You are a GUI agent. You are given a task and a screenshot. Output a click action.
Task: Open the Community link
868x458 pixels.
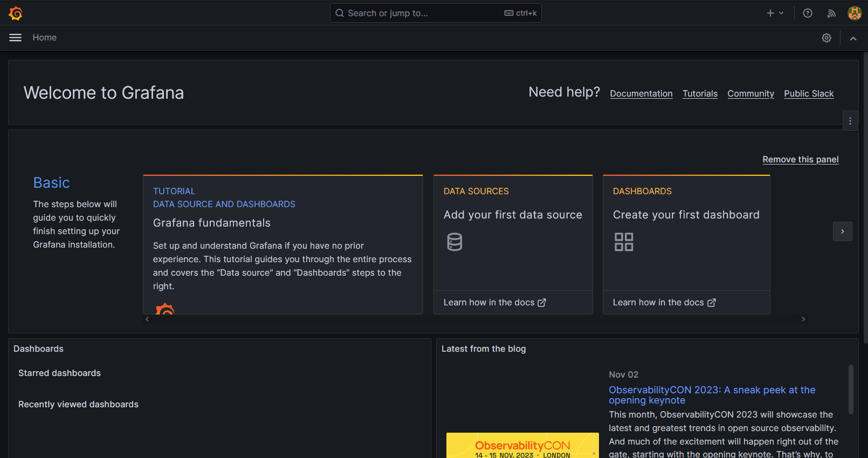pyautogui.click(x=750, y=93)
